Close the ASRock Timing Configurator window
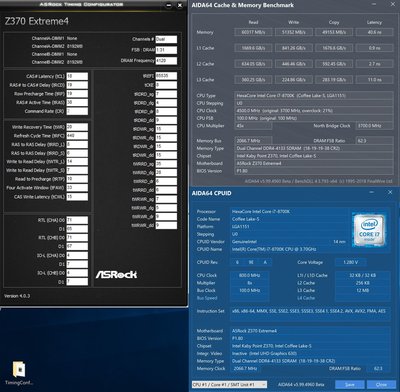 [180, 5]
